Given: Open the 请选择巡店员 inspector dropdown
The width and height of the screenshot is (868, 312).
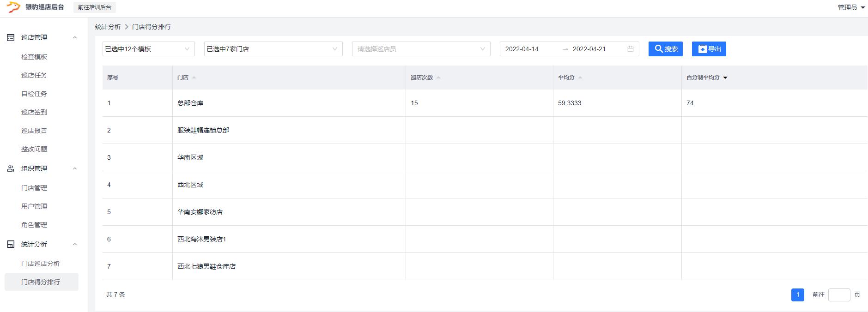Looking at the screenshot, I should click(421, 49).
